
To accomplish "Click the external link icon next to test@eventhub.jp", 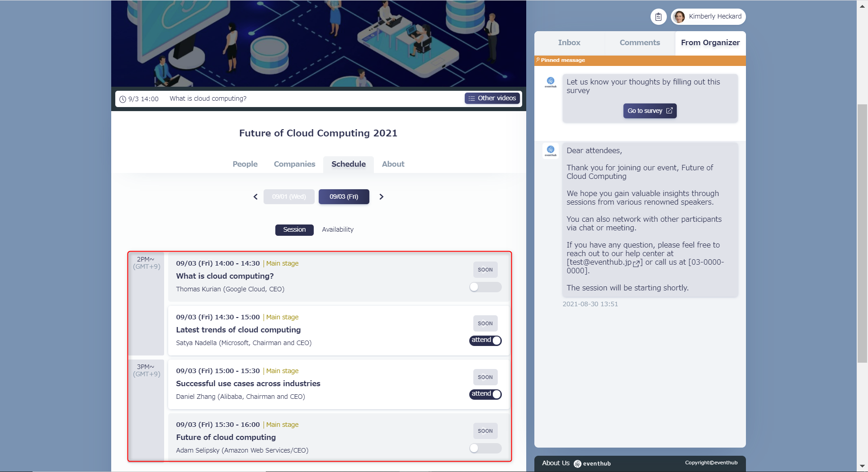I will 636,263.
